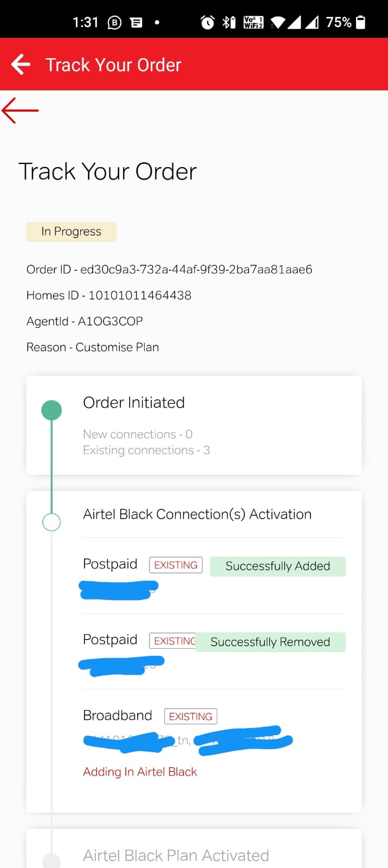
Task: Tap the red back arrow below header
Action: 21,110
